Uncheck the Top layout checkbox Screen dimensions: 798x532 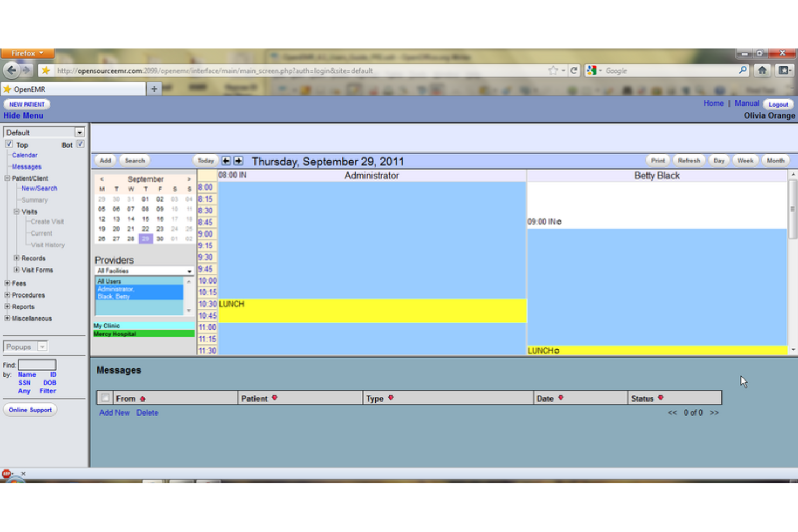tap(9, 144)
